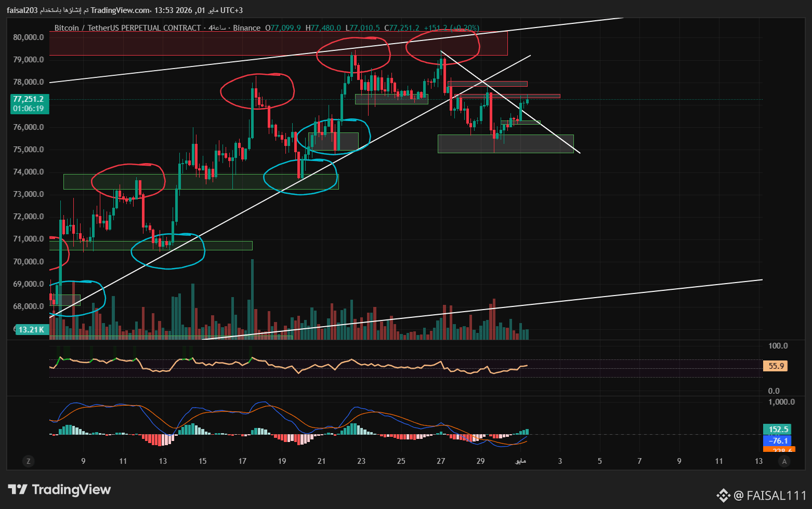Click the TradingView.com text in the header

tap(121, 10)
